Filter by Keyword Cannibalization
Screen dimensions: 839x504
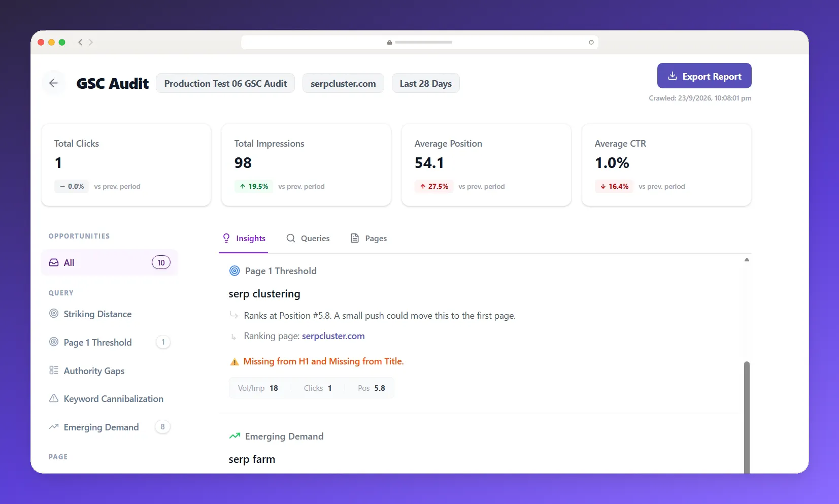click(x=110, y=399)
